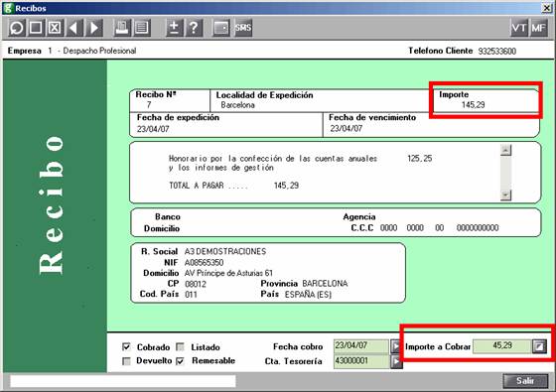Click the Salir button
Viewport: 556px width, 392px height.
coord(525,381)
